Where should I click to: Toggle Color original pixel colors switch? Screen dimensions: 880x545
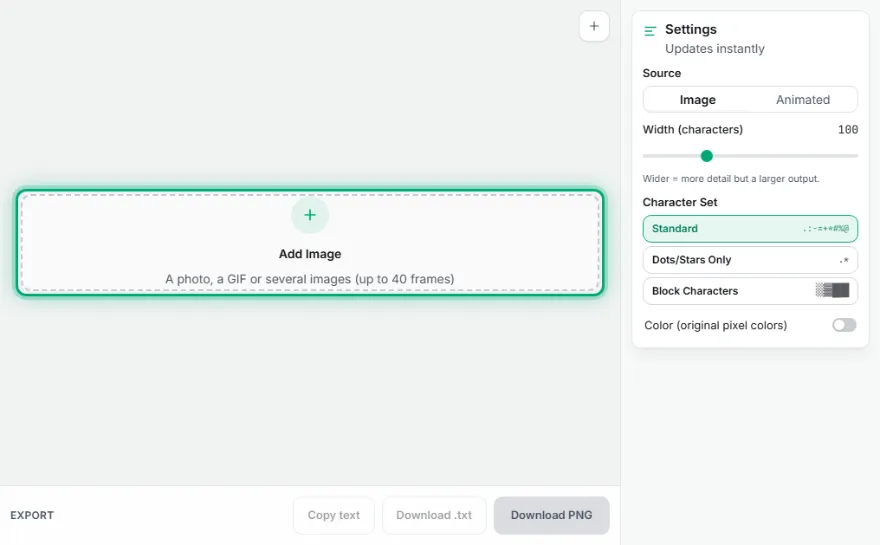[x=844, y=325]
